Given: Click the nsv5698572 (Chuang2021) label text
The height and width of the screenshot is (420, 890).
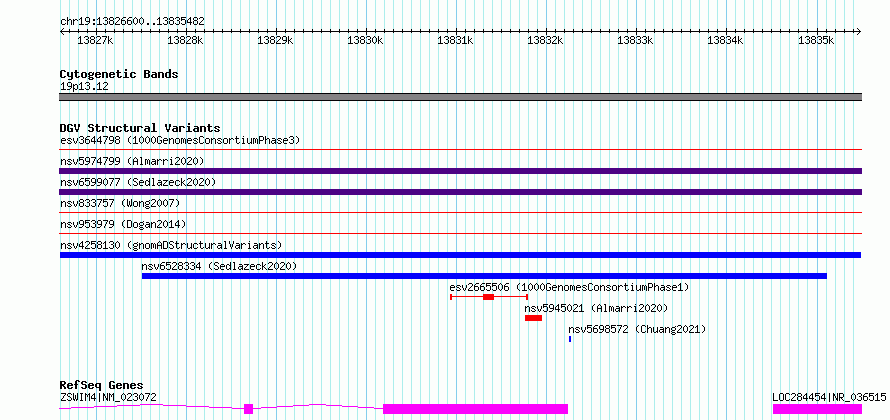Looking at the screenshot, I should click(x=637, y=329).
